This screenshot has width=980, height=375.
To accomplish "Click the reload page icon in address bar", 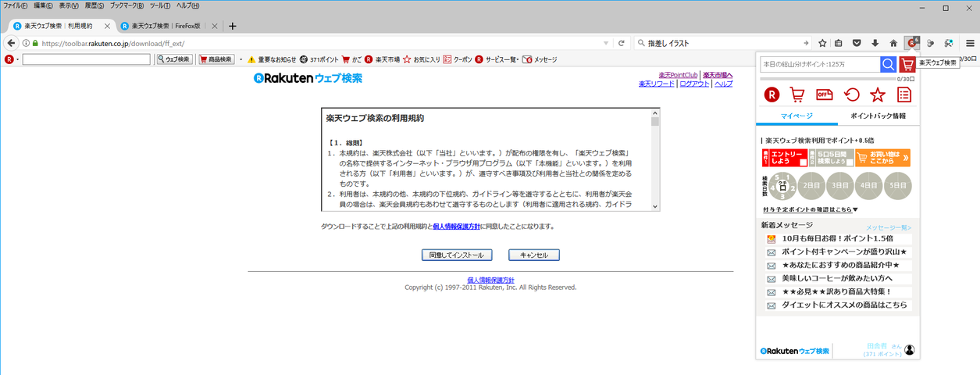I will (x=622, y=43).
